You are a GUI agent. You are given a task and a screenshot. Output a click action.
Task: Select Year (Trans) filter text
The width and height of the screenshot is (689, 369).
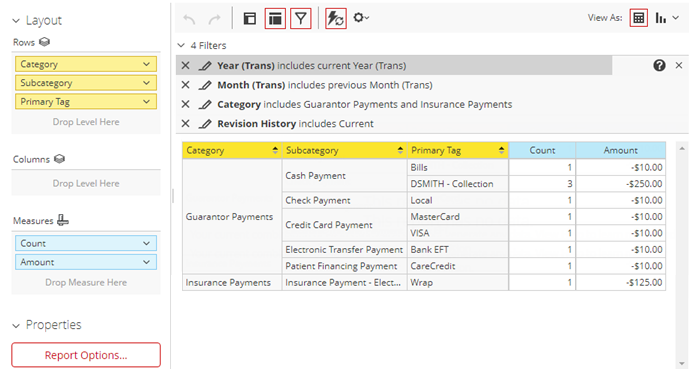[x=312, y=65]
